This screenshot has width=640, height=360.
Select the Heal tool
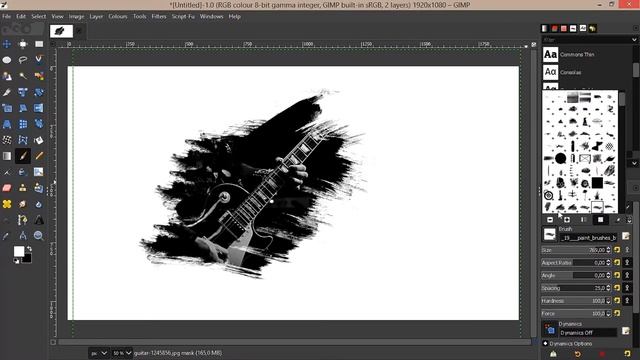(x=7, y=204)
